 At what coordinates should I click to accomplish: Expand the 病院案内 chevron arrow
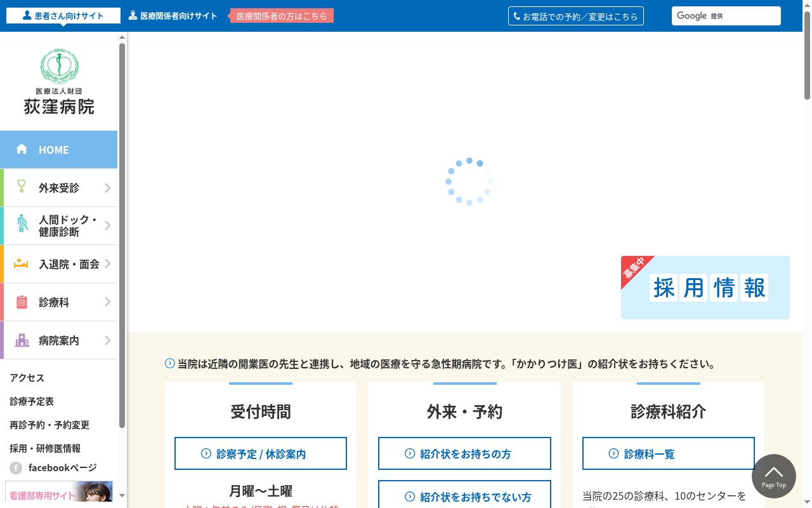[107, 340]
